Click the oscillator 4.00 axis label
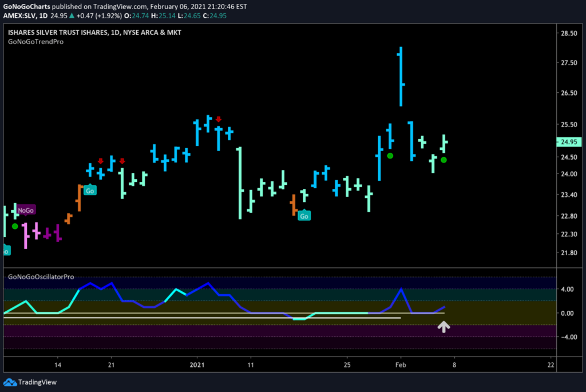 [x=567, y=289]
